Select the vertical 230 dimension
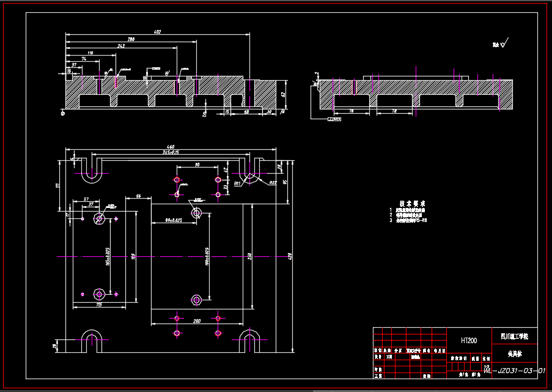This screenshot has height=392, width=552. tap(249, 256)
